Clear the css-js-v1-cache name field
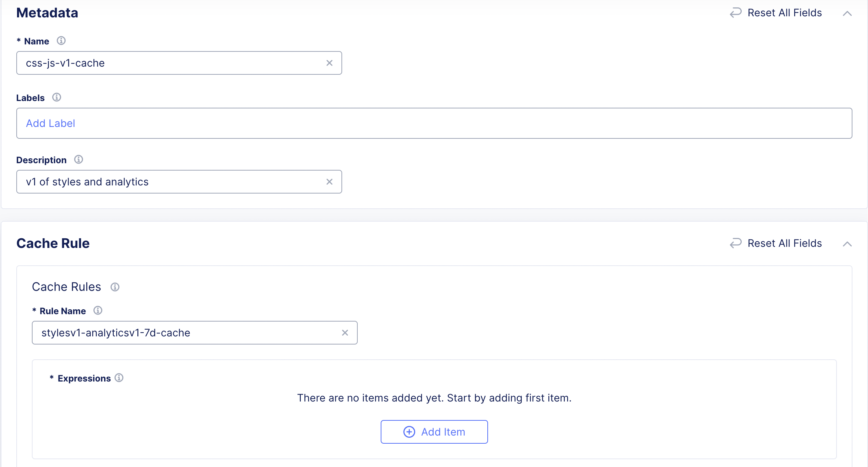 (x=329, y=63)
